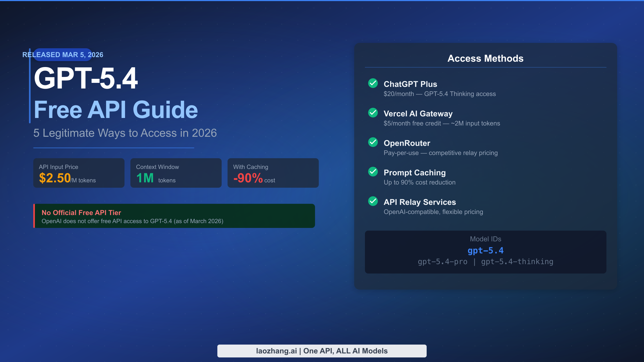The height and width of the screenshot is (362, 644).
Task: Click the Vercel AI Gateway title
Action: (418, 114)
